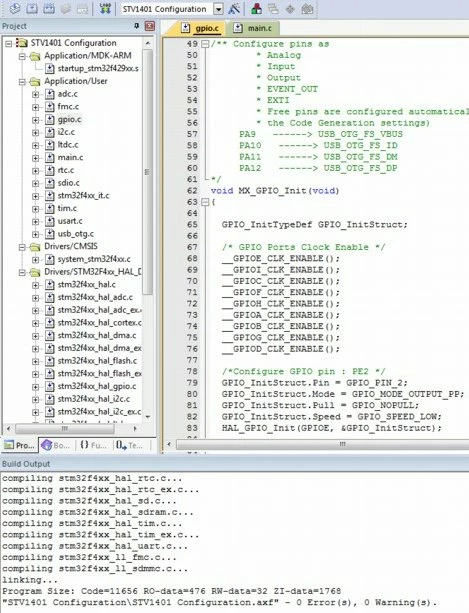Click the LOAD download-to-flash icon

pyautogui.click(x=105, y=9)
